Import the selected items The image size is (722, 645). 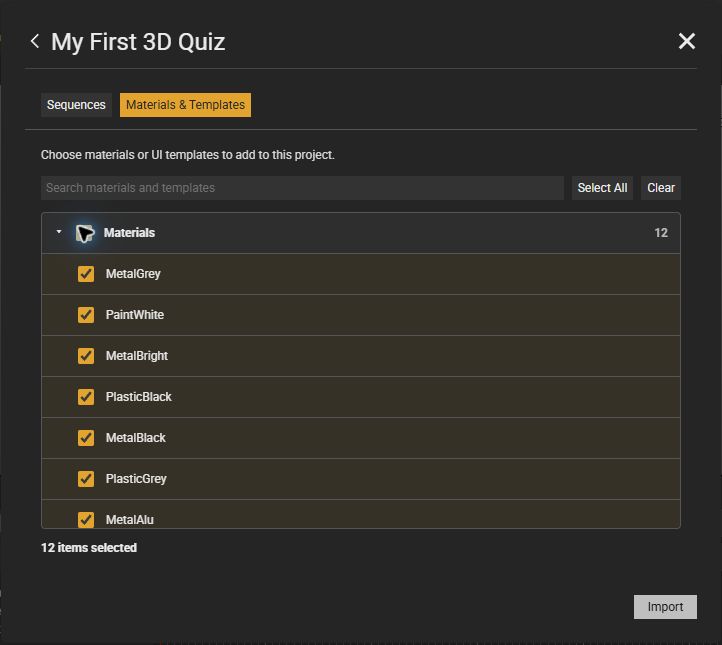coord(665,607)
